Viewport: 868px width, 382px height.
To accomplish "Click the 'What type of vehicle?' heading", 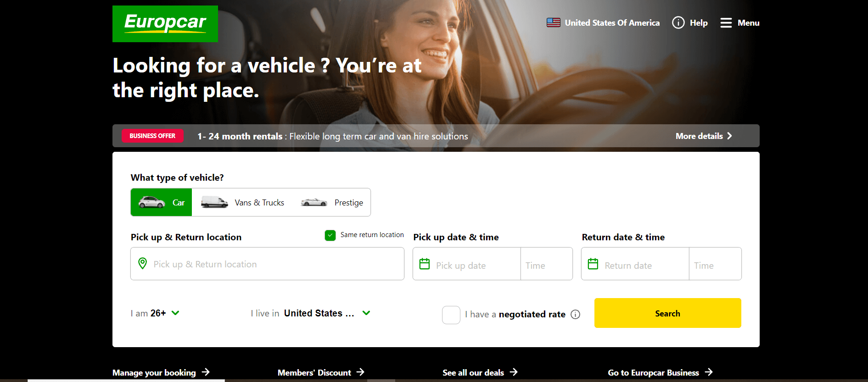I will (177, 177).
